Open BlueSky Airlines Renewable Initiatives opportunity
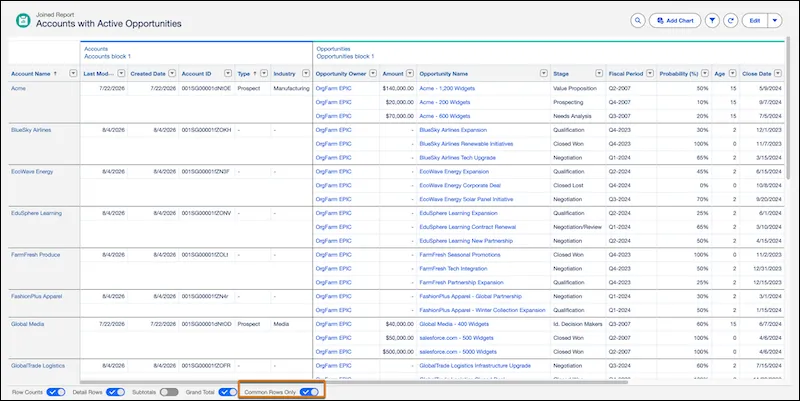 [466, 144]
